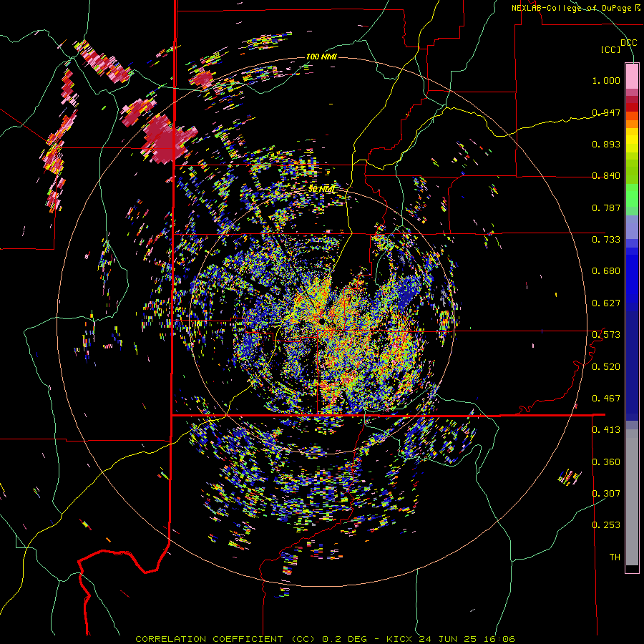Click the NEXLAB-College of DuPage credit text

(x=575, y=8)
